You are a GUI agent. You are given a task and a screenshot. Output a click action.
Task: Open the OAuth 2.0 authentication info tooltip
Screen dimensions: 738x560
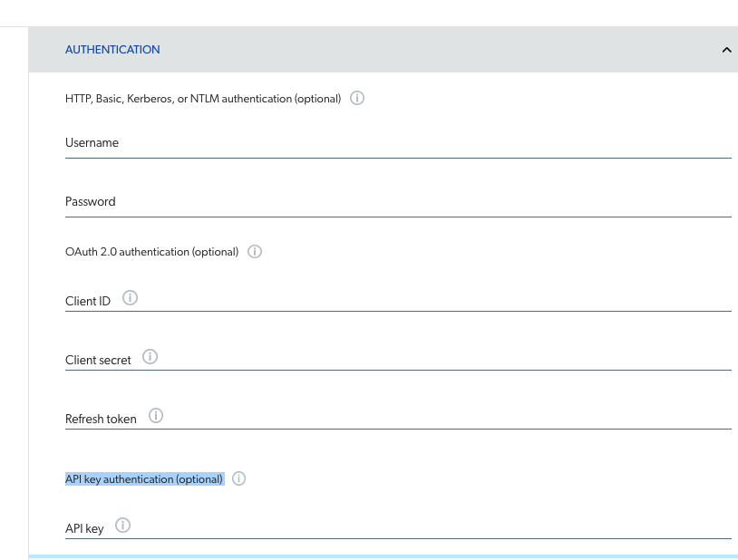(x=254, y=251)
